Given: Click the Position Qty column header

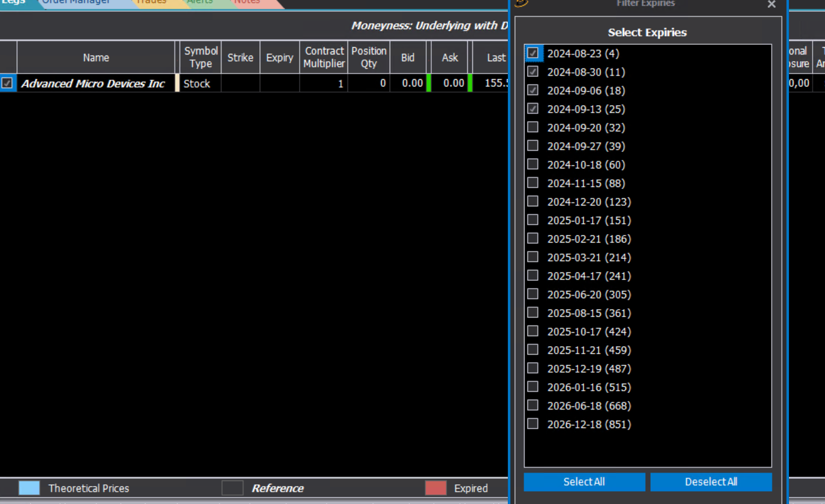Looking at the screenshot, I should [x=369, y=57].
